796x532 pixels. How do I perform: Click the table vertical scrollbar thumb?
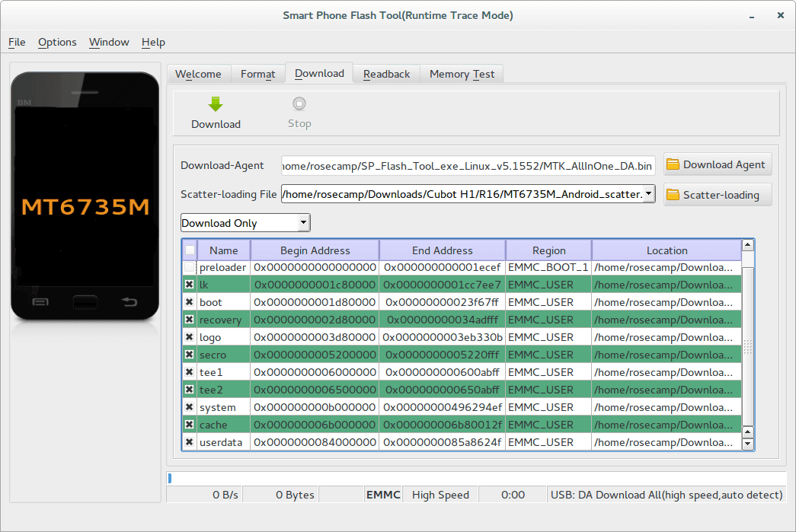coord(747,346)
